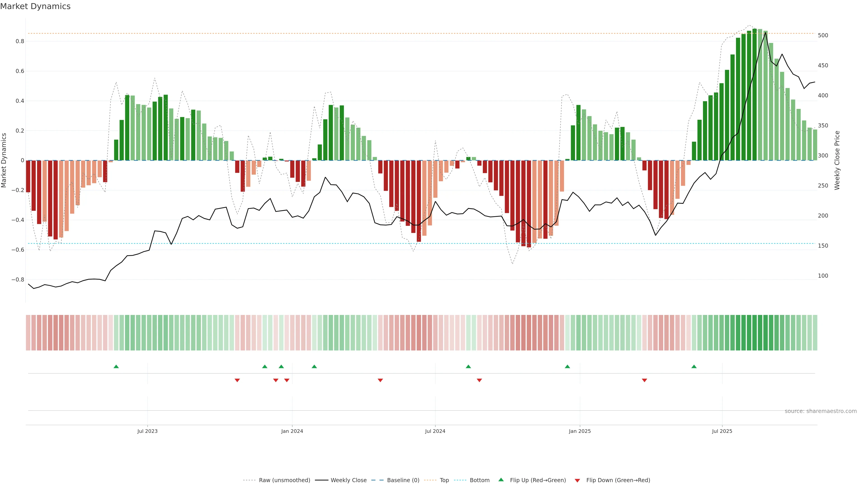The width and height of the screenshot is (868, 488).
Task: Click the Market Dynamics chart title
Action: [35, 6]
